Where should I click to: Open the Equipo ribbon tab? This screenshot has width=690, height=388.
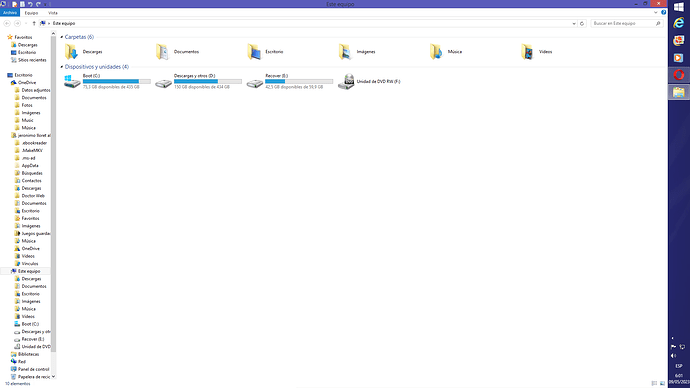click(31, 13)
